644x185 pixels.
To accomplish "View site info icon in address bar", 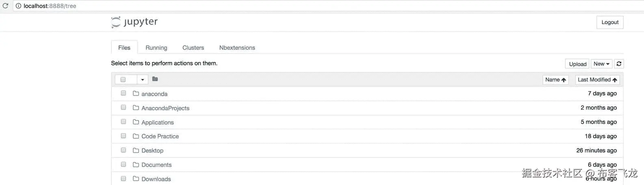I will pos(18,6).
